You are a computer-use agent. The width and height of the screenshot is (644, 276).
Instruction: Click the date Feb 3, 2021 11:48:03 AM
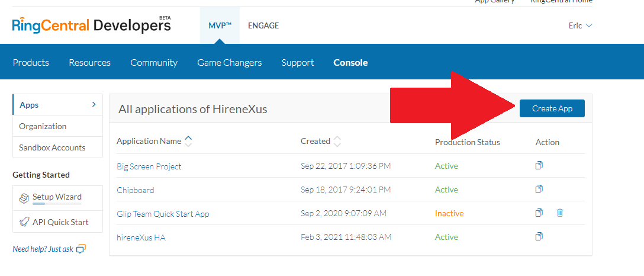tap(346, 237)
